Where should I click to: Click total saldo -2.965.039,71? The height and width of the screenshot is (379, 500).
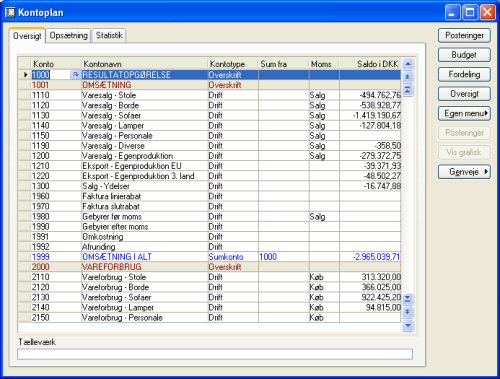(x=376, y=257)
